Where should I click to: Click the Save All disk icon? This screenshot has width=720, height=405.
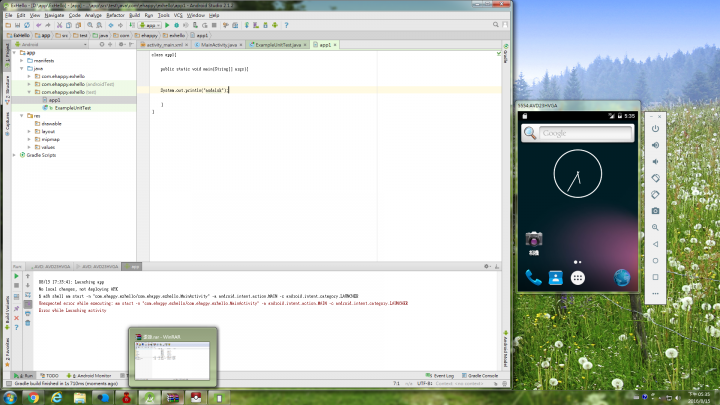[17, 25]
